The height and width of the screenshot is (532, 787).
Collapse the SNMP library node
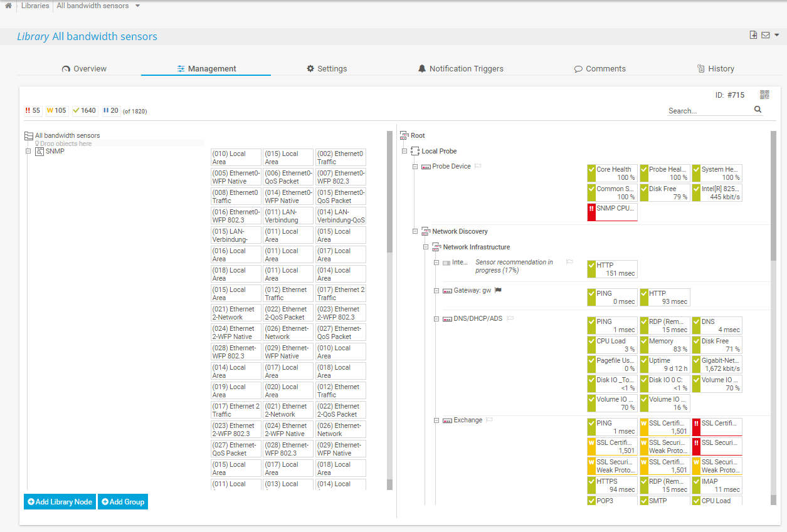pyautogui.click(x=28, y=151)
